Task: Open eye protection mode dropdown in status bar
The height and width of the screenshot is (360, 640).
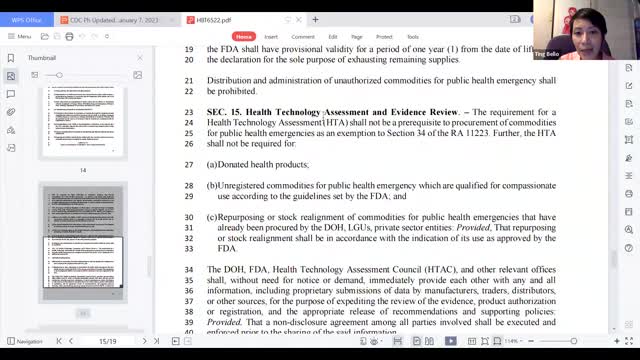Action: coord(376,341)
